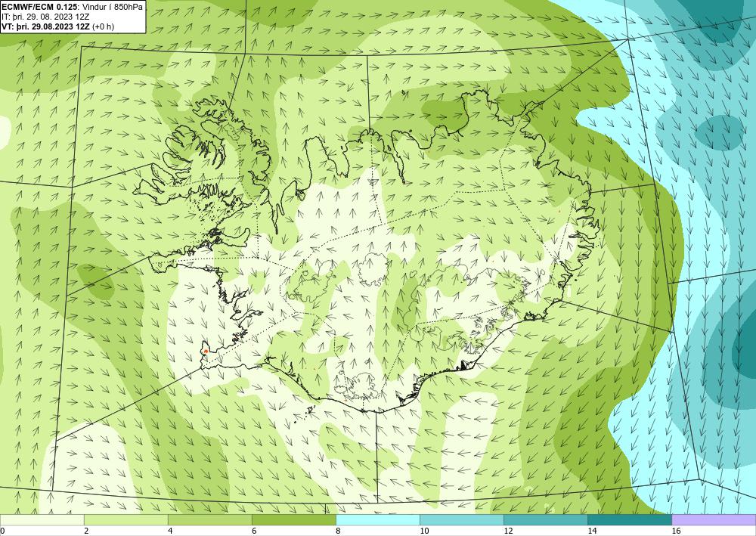Click the purple legend swatch above 16
This screenshot has width=756, height=536.
(x=714, y=519)
